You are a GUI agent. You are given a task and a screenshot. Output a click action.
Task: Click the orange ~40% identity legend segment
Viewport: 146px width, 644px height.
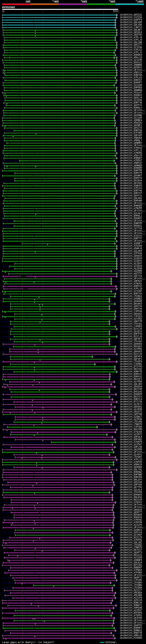tap(45, 4)
